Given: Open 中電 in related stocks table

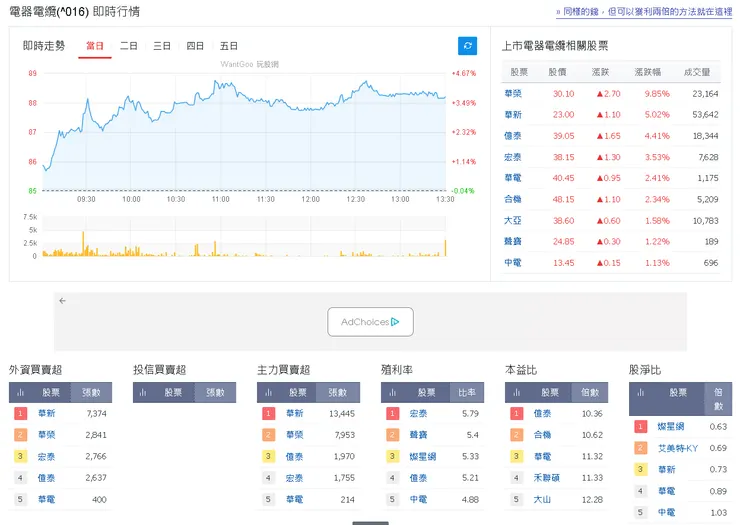Looking at the screenshot, I should [x=513, y=262].
